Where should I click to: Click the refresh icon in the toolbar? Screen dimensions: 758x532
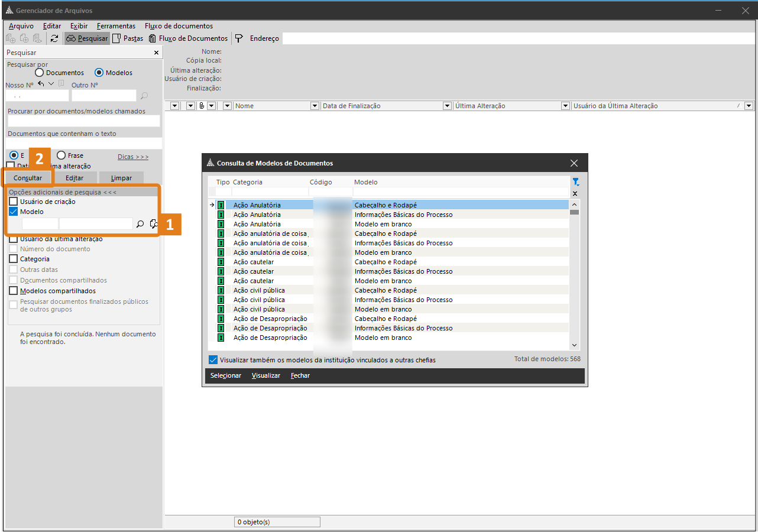pyautogui.click(x=54, y=38)
